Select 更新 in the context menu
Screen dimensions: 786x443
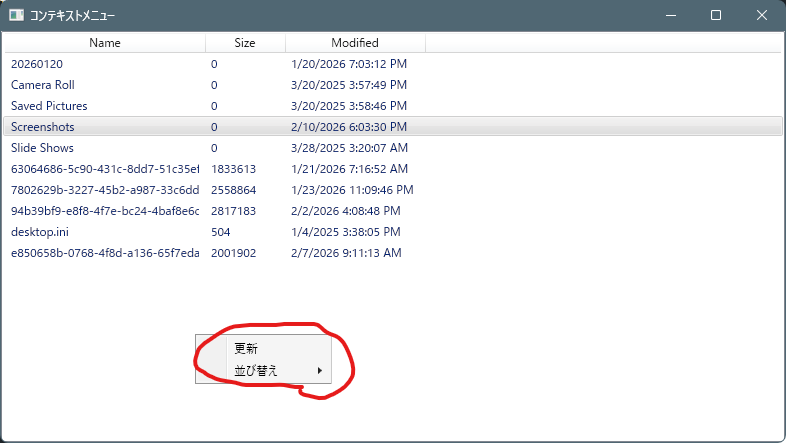(x=246, y=349)
